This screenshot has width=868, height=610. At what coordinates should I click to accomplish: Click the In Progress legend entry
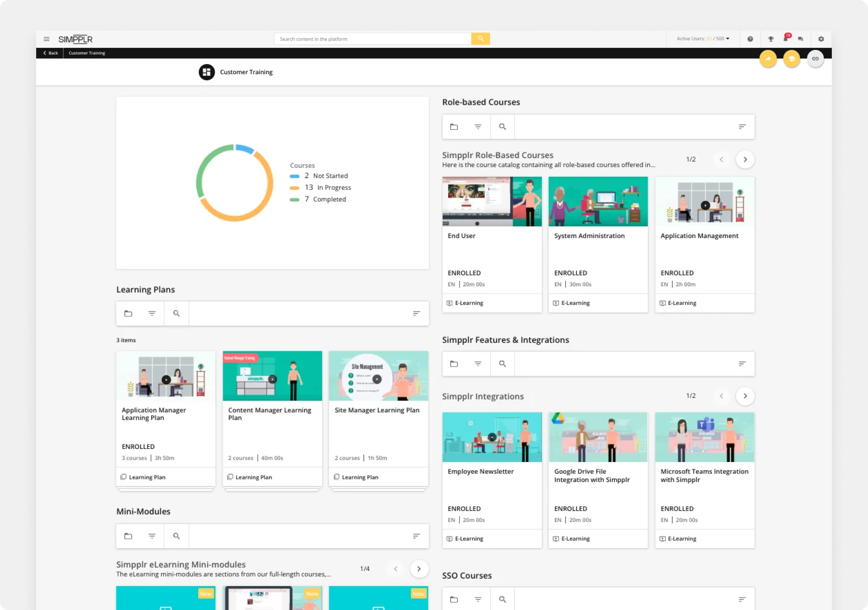coord(320,187)
